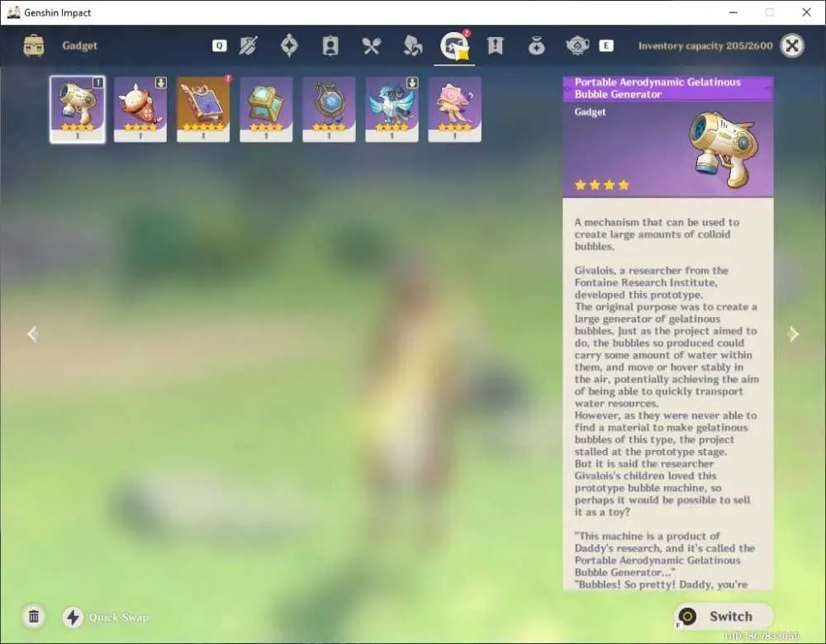Click the bubble gun image in details panel
The image size is (826, 644).
pyautogui.click(x=724, y=149)
